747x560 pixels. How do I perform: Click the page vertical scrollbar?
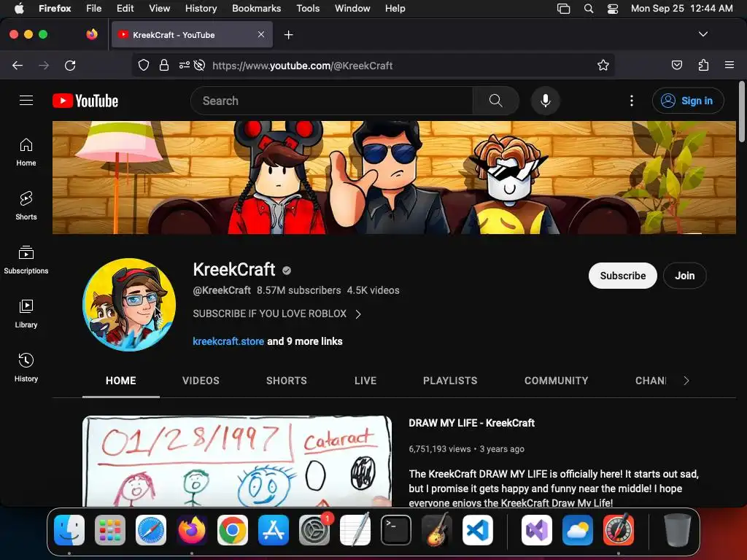pyautogui.click(x=741, y=112)
